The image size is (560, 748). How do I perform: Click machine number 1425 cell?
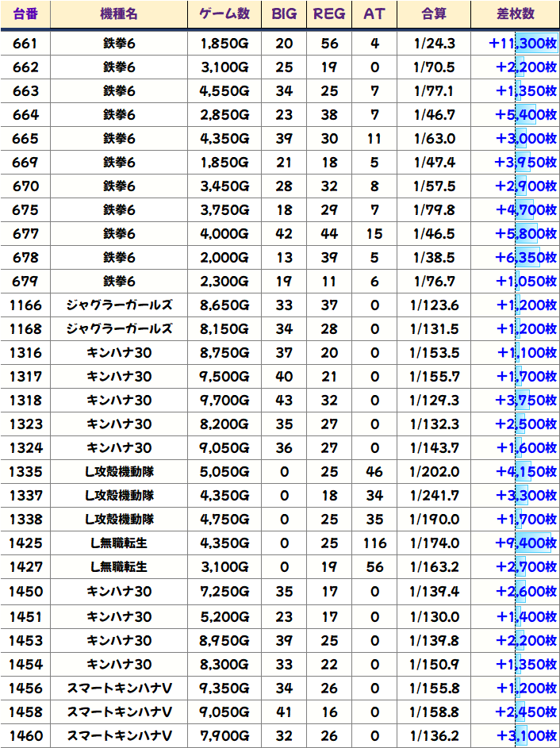point(25,543)
